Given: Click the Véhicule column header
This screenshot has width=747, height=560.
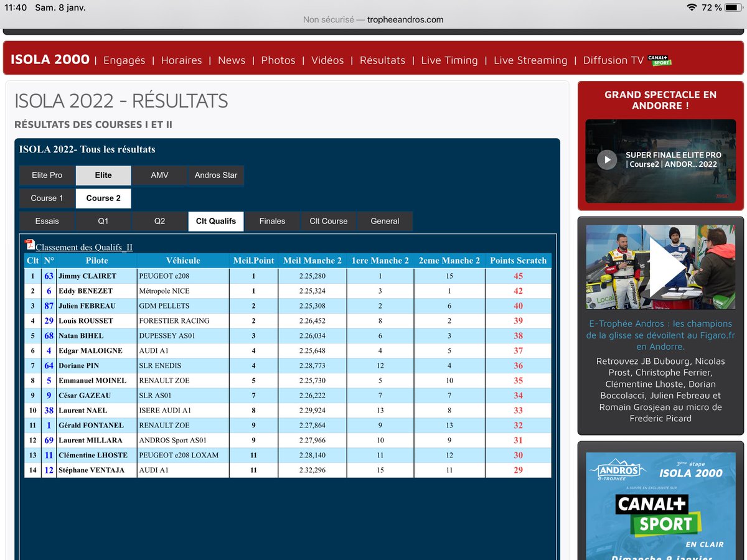Looking at the screenshot, I should pyautogui.click(x=183, y=261).
